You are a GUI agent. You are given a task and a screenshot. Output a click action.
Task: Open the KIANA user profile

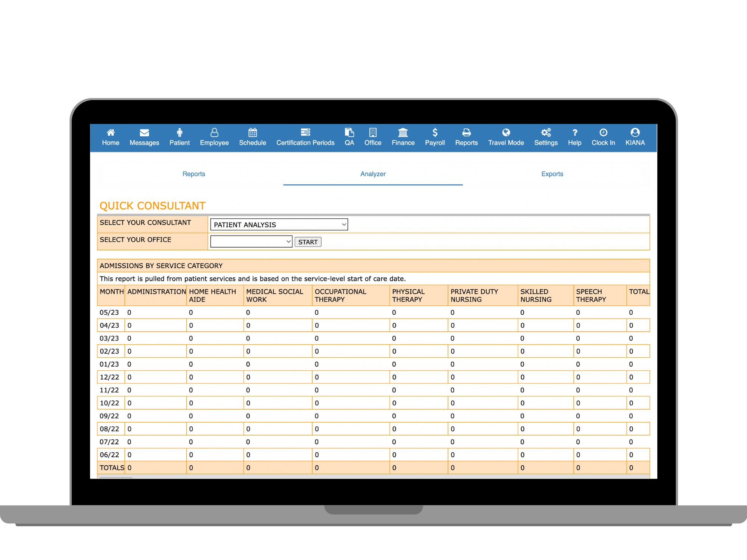tap(635, 137)
